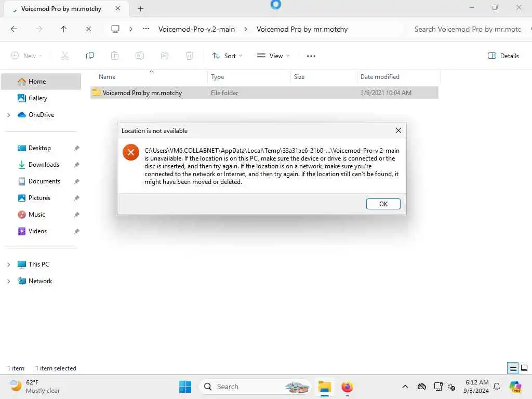Expand the Network tree node

pyautogui.click(x=8, y=281)
